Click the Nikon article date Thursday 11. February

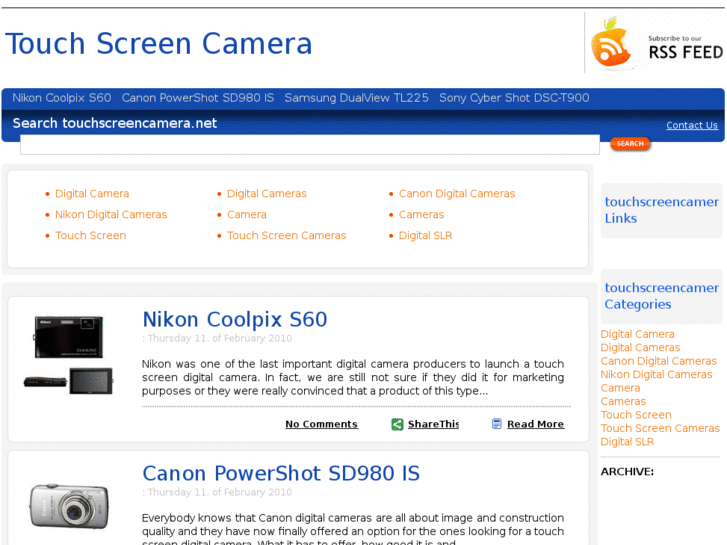pos(219,339)
